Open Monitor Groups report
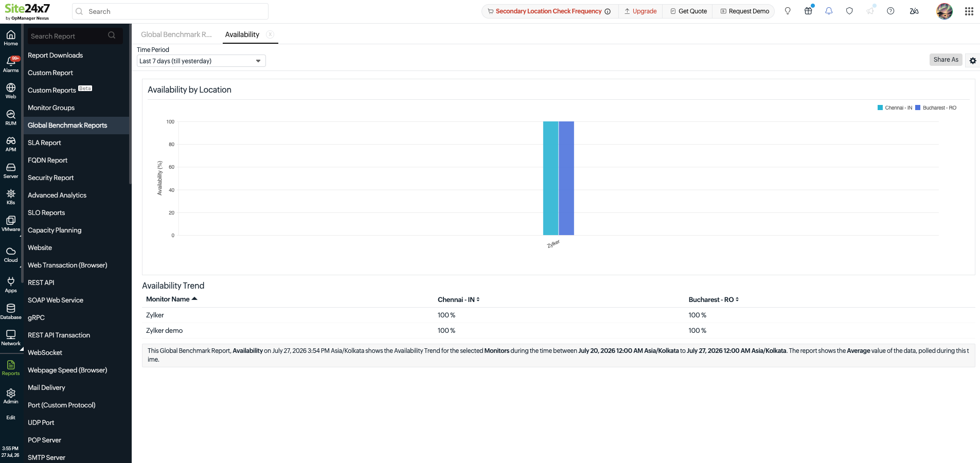The width and height of the screenshot is (980, 463). tap(51, 108)
